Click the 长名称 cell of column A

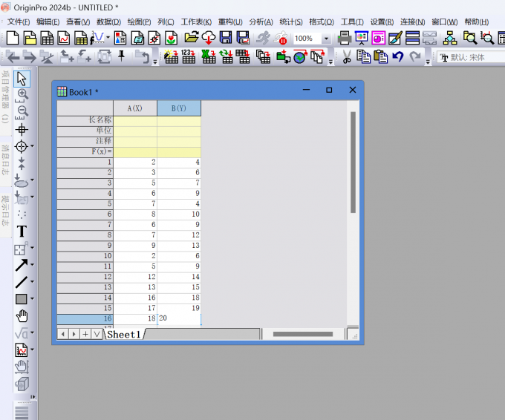(x=135, y=121)
